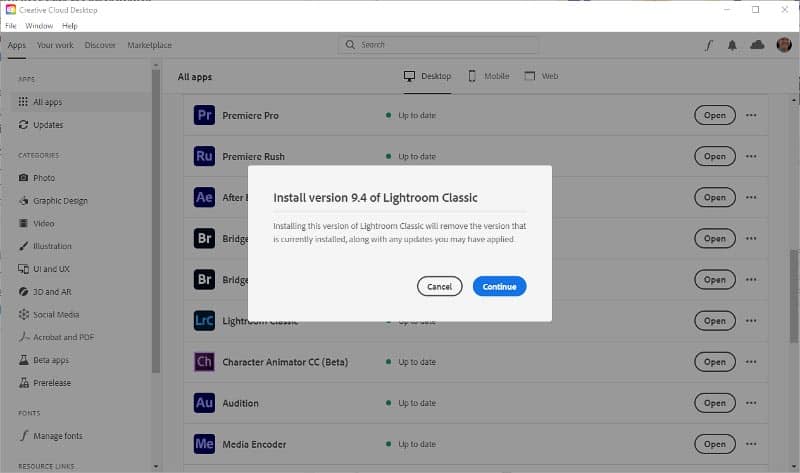Click the app list scrollbar thumb
The height and width of the screenshot is (473, 800).
click(x=794, y=296)
